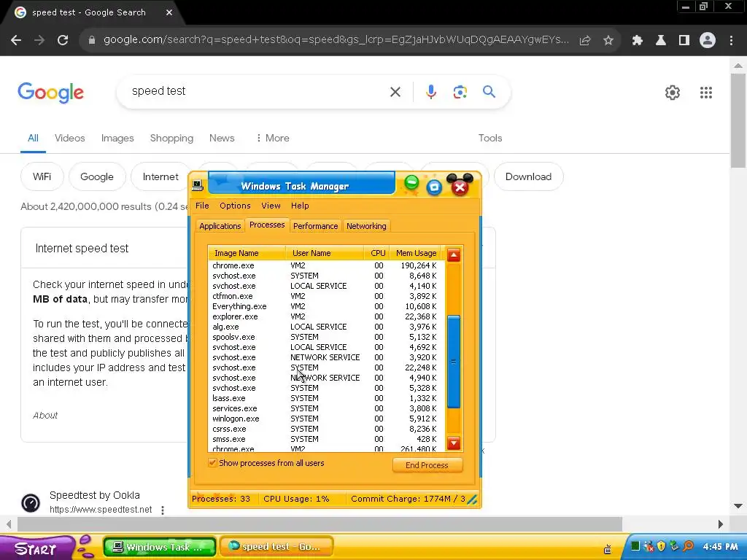The height and width of the screenshot is (560, 747).
Task: Start voice search with the microphone
Action: click(x=431, y=92)
